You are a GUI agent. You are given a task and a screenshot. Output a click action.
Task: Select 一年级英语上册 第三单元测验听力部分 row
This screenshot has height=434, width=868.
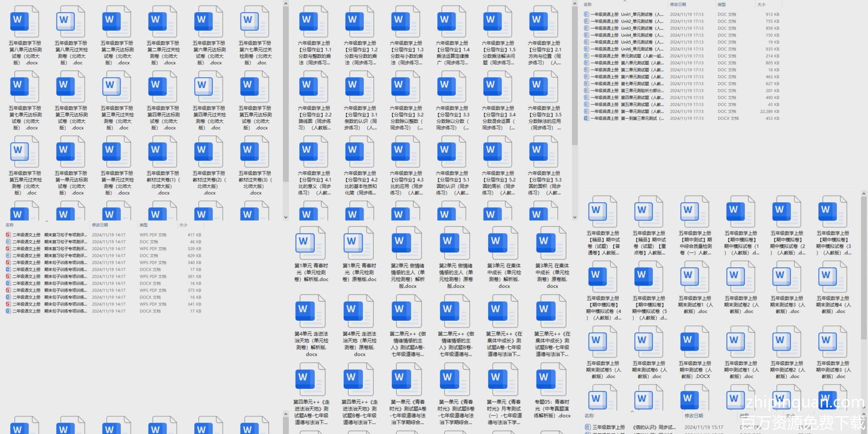coord(681,91)
